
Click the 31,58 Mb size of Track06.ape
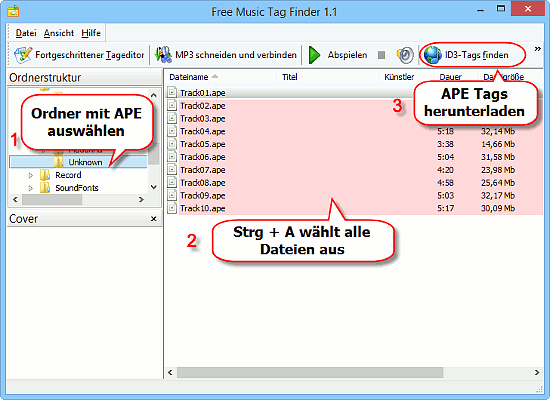coord(498,157)
